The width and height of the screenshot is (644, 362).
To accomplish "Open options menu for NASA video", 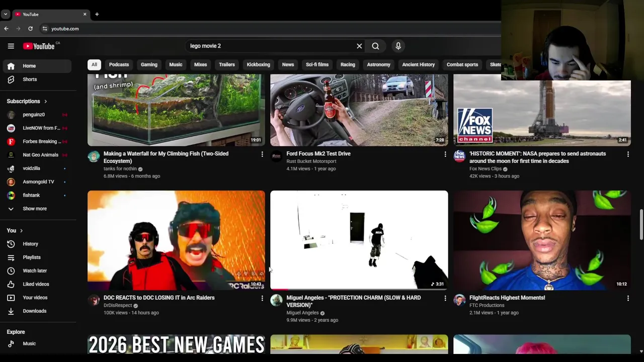I will pyautogui.click(x=628, y=154).
